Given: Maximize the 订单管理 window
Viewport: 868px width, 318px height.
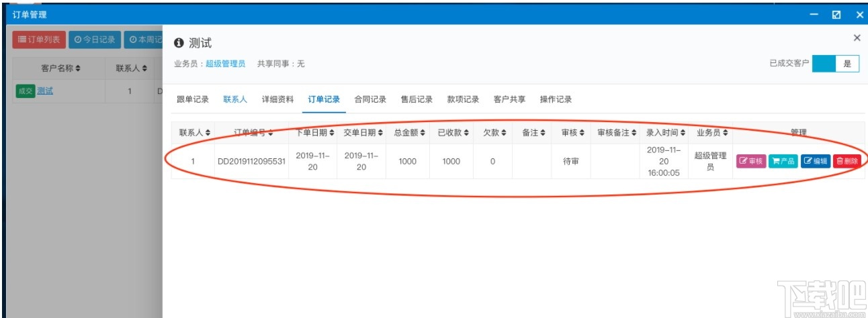Looking at the screenshot, I should click(836, 15).
